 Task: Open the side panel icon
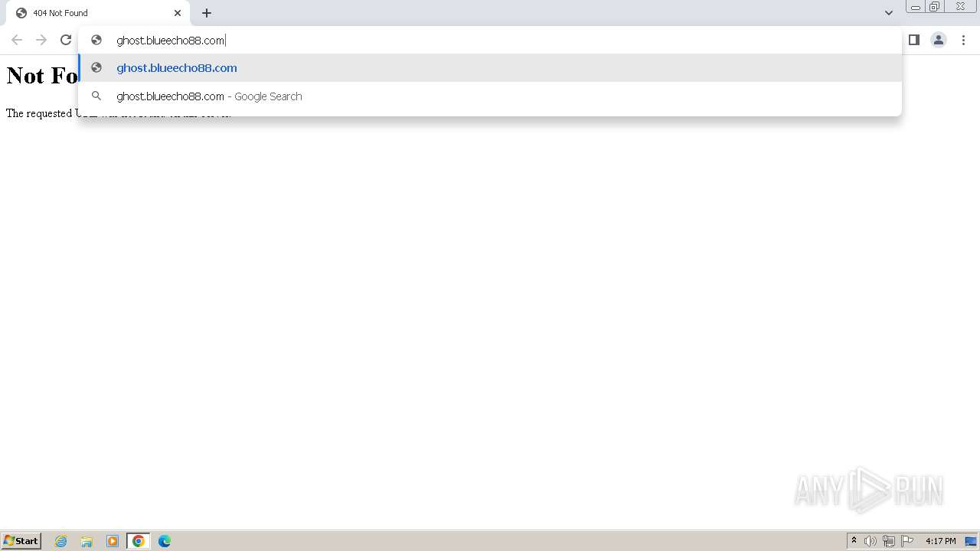(x=914, y=40)
